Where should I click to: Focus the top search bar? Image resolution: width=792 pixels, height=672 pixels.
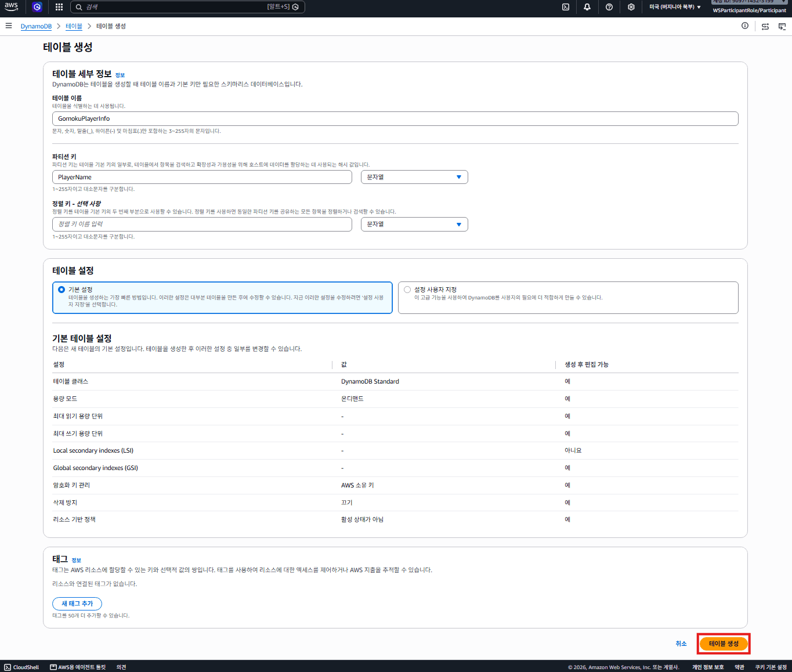pyautogui.click(x=187, y=7)
